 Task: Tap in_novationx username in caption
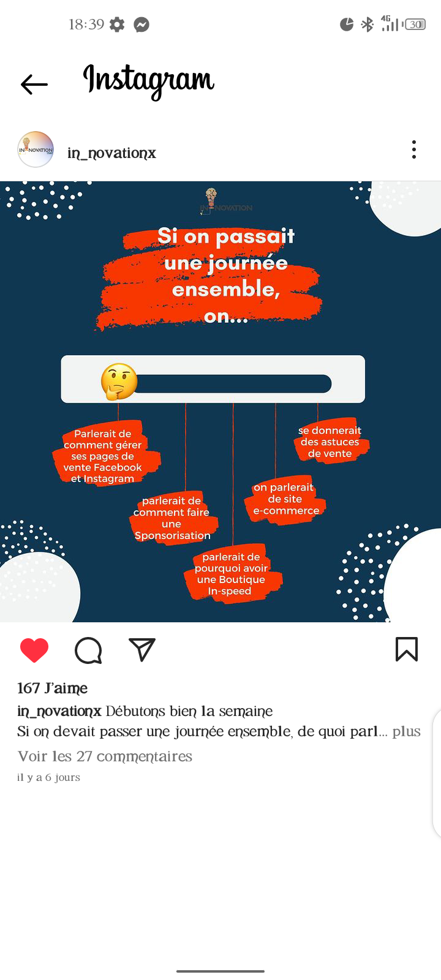59,711
